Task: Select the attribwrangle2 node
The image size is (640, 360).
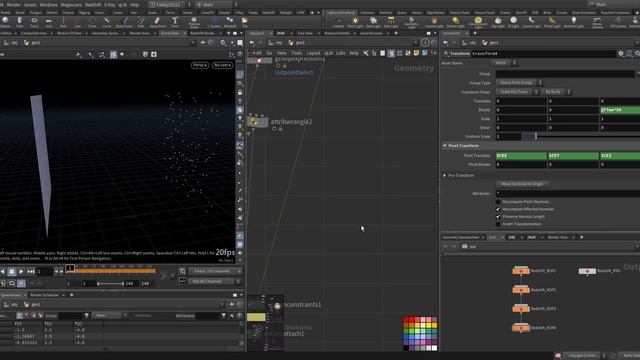Action: pyautogui.click(x=257, y=122)
